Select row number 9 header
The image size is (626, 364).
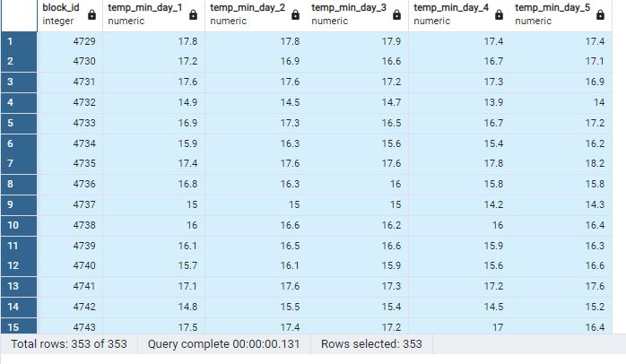pos(19,204)
